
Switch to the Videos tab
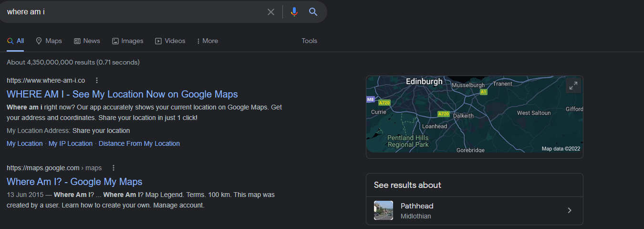(170, 41)
